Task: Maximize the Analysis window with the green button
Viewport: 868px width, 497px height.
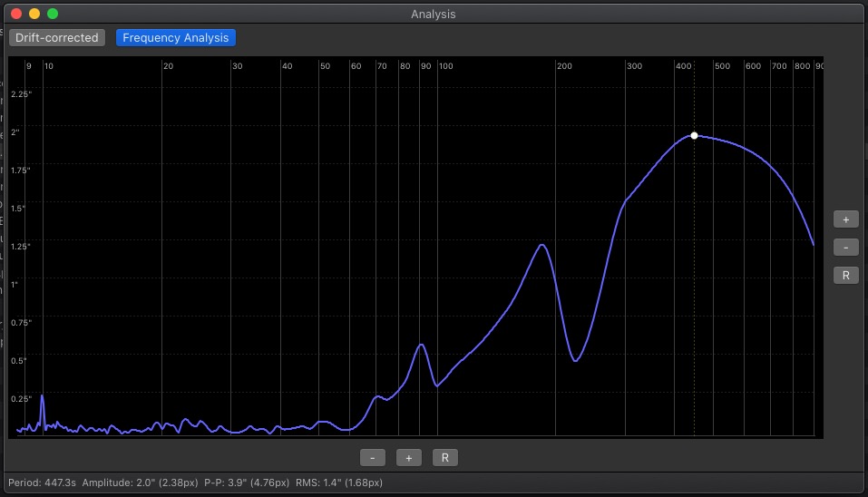Action: (53, 14)
